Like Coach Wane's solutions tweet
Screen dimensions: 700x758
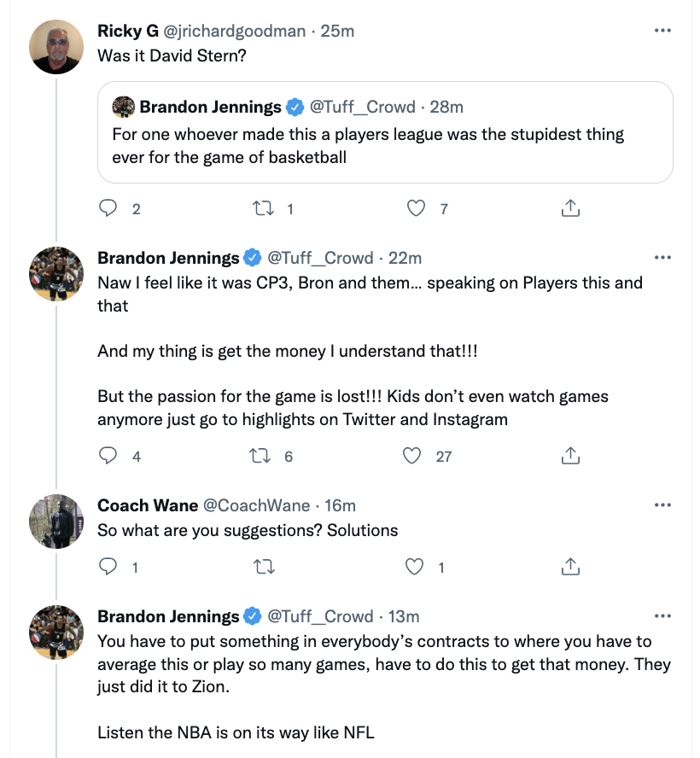[414, 566]
